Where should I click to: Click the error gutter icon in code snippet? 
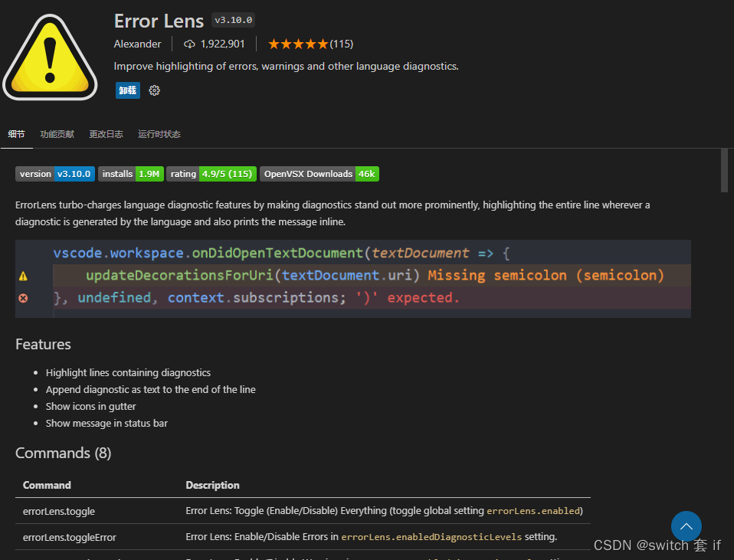pos(22,298)
